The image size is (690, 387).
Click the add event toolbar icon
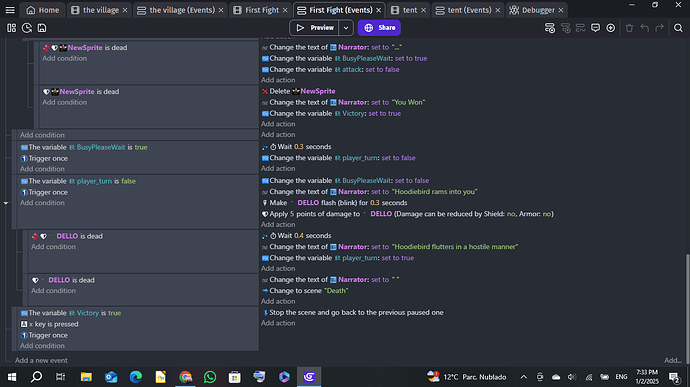(550, 28)
